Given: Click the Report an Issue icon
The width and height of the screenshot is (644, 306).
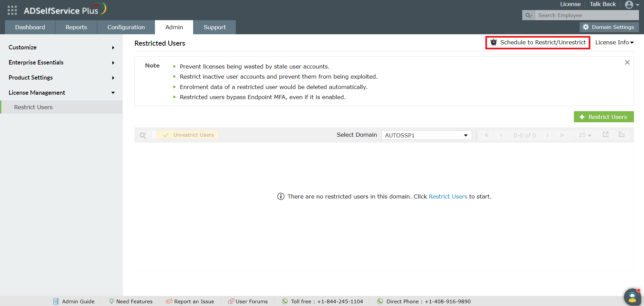Looking at the screenshot, I should click(169, 301).
